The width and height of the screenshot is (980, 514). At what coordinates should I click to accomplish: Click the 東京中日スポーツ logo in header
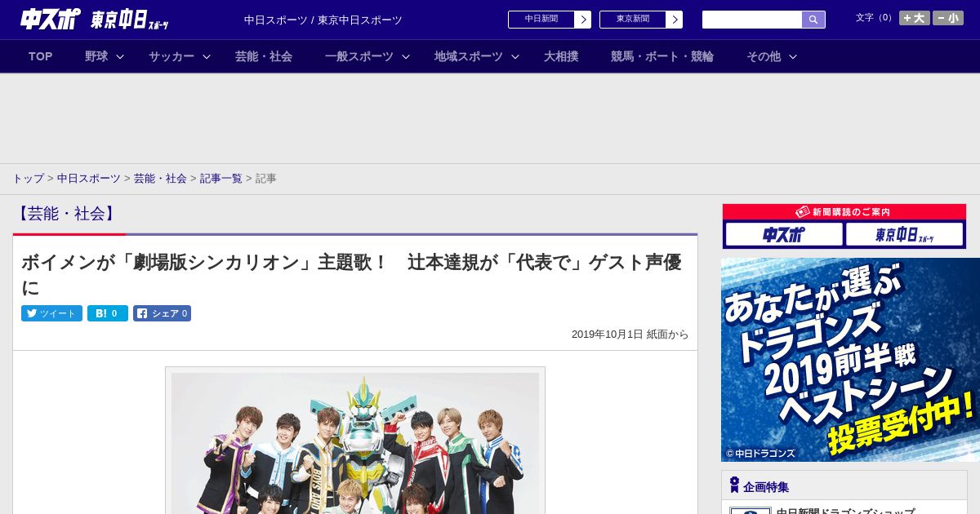tap(129, 20)
